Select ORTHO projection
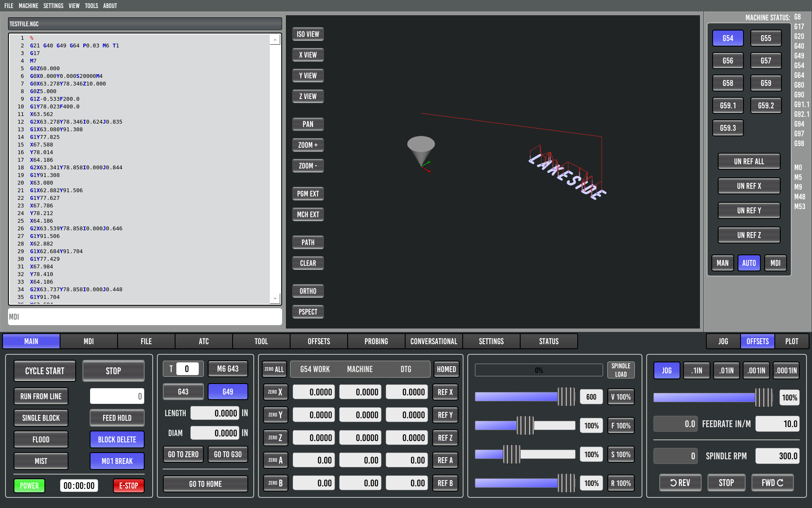The height and width of the screenshot is (508, 812). coord(308,291)
